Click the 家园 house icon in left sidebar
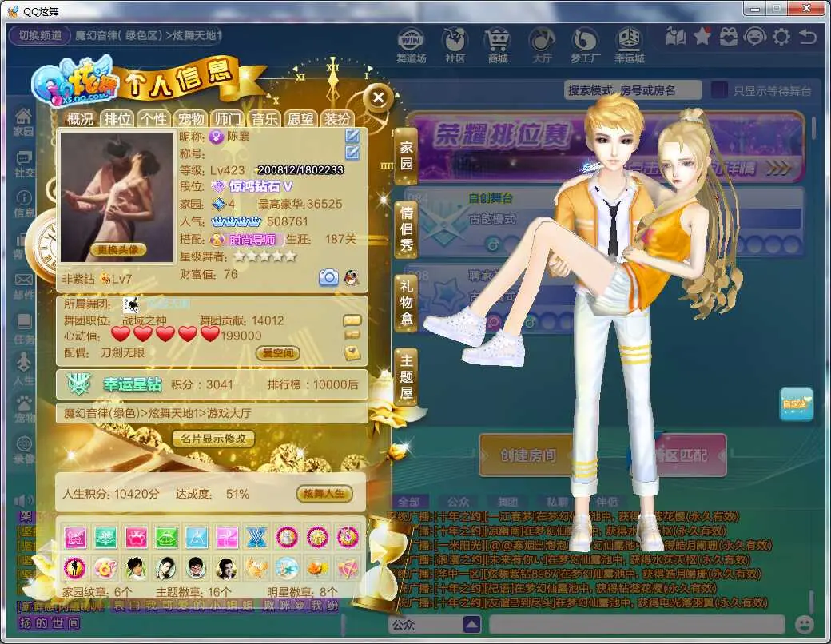Image resolution: width=831 pixels, height=644 pixels. tap(23, 122)
